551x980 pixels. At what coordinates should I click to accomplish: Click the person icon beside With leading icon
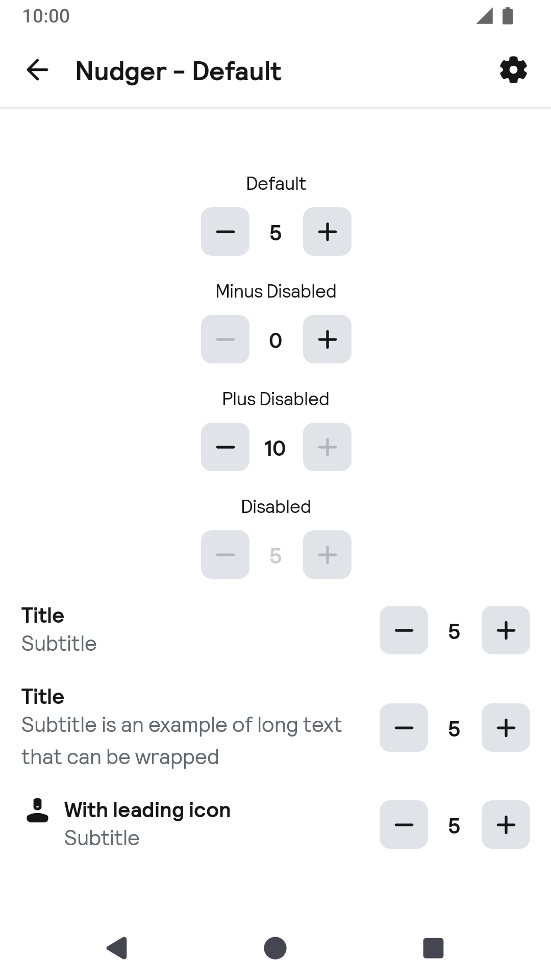coord(37,811)
